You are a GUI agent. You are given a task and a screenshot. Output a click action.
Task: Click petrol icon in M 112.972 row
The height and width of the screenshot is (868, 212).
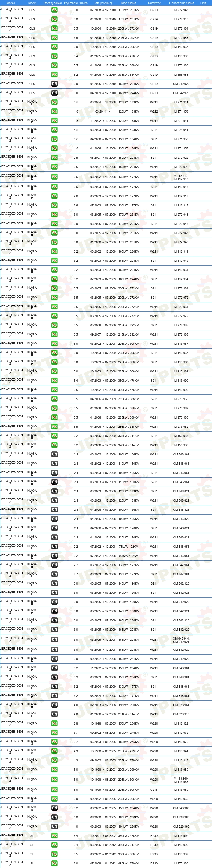(x=54, y=733)
